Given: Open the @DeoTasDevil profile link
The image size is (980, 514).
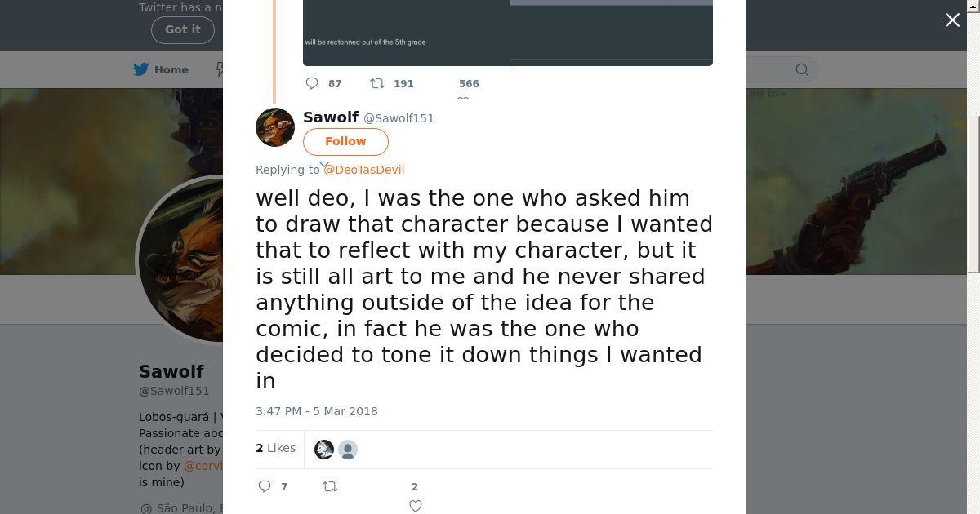Looking at the screenshot, I should tap(364, 170).
